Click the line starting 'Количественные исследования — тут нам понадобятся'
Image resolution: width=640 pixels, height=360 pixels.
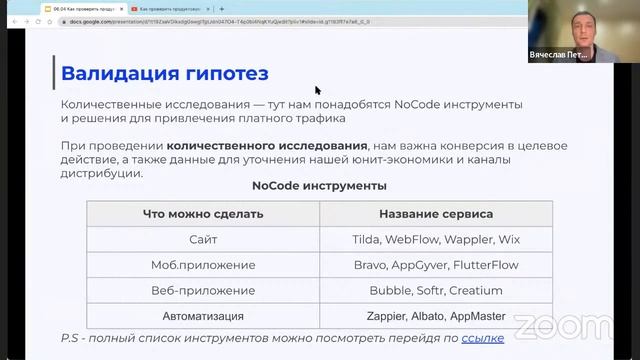click(x=291, y=104)
